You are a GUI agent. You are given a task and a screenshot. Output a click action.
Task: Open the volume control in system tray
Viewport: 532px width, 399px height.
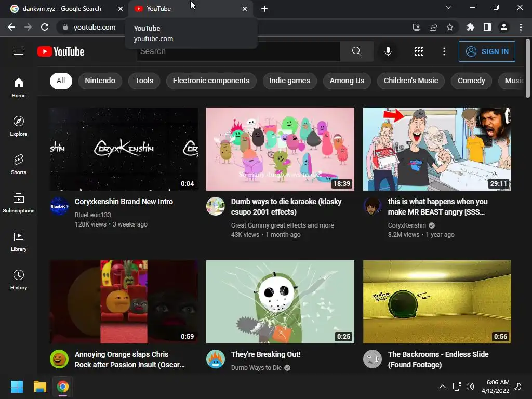470,387
